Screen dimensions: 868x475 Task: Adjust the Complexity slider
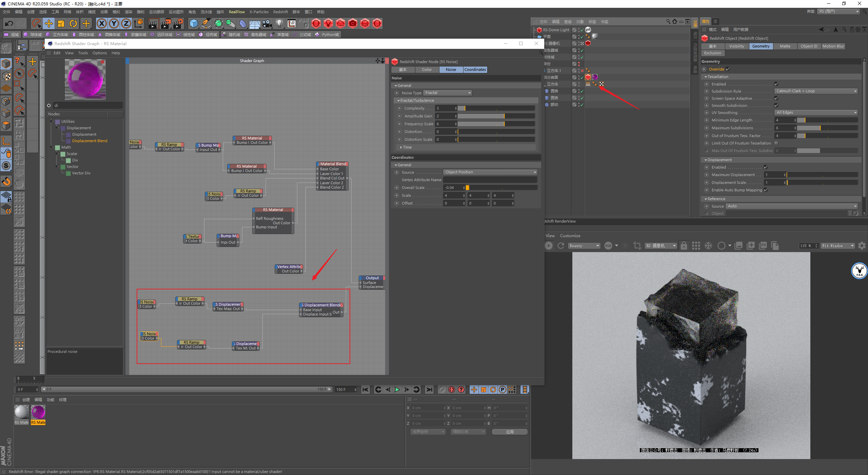pos(496,108)
